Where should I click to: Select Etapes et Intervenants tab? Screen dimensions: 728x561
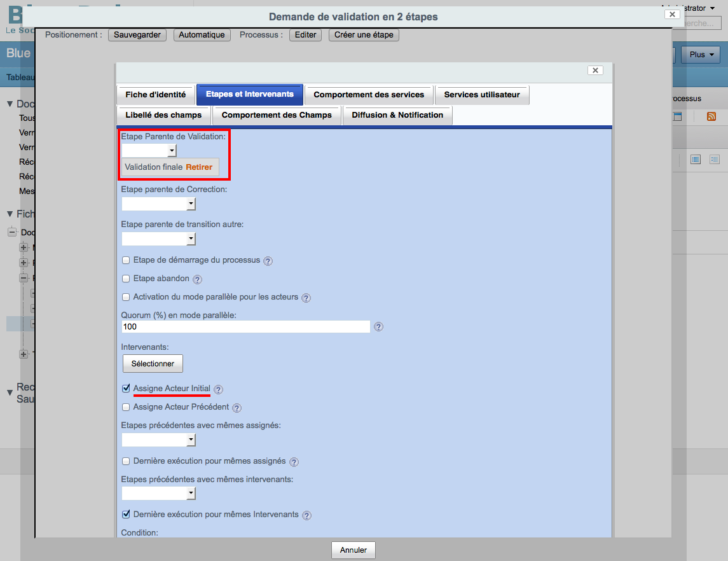pyautogui.click(x=250, y=94)
